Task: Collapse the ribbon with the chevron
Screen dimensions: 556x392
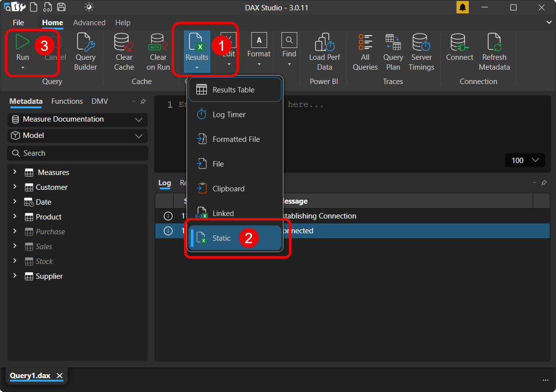Action: [549, 22]
